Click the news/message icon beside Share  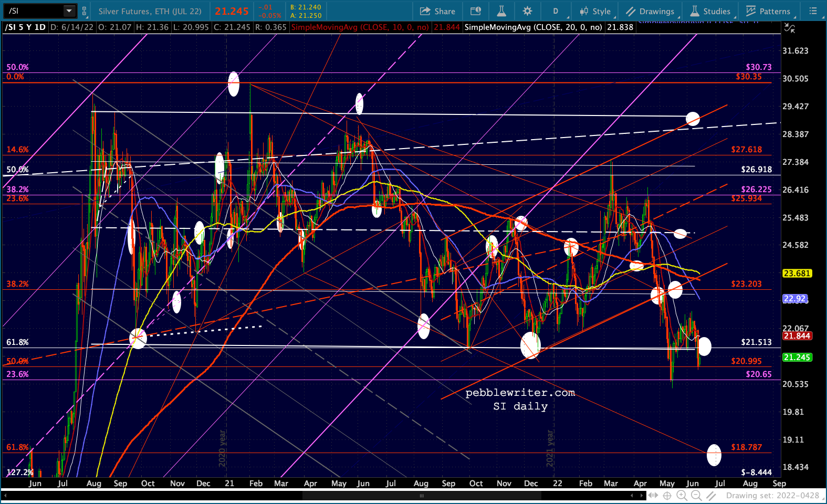pyautogui.click(x=476, y=11)
